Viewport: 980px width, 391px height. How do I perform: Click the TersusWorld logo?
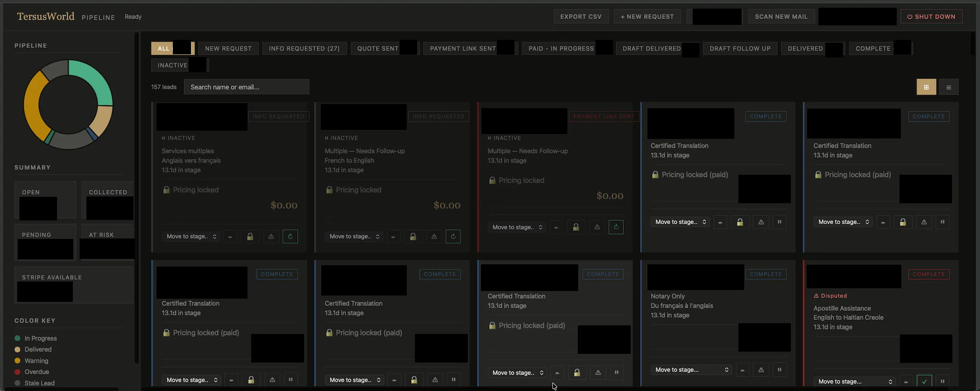46,16
